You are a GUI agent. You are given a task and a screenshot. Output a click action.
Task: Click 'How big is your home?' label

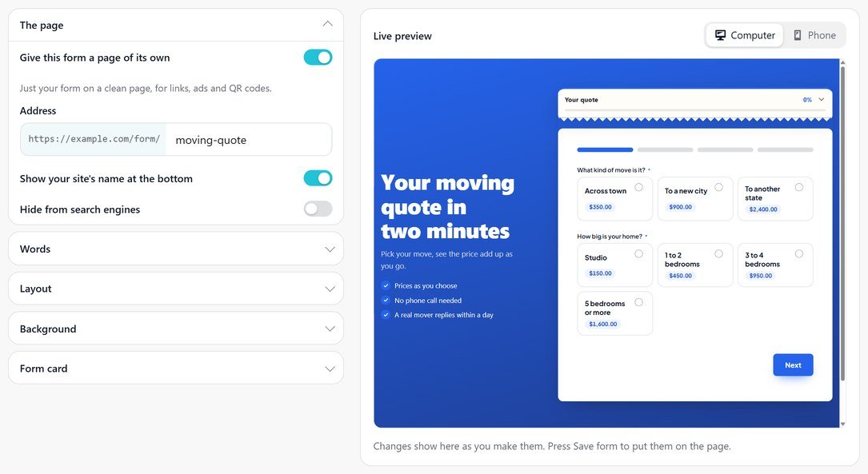pos(610,236)
